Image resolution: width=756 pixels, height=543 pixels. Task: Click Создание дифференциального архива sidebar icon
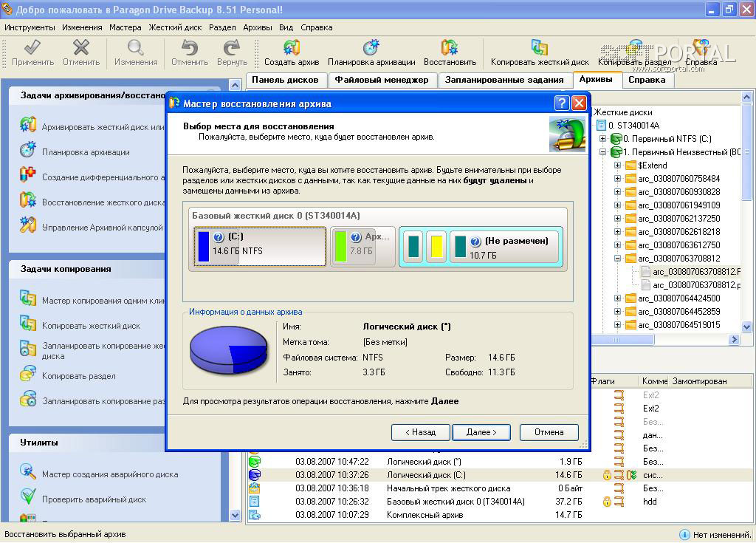click(x=28, y=175)
